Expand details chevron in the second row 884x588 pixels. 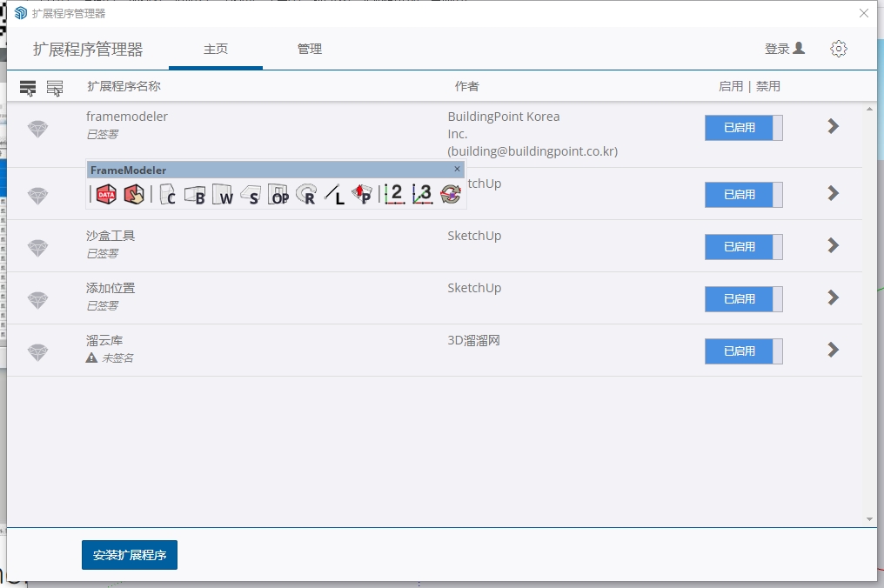point(834,193)
